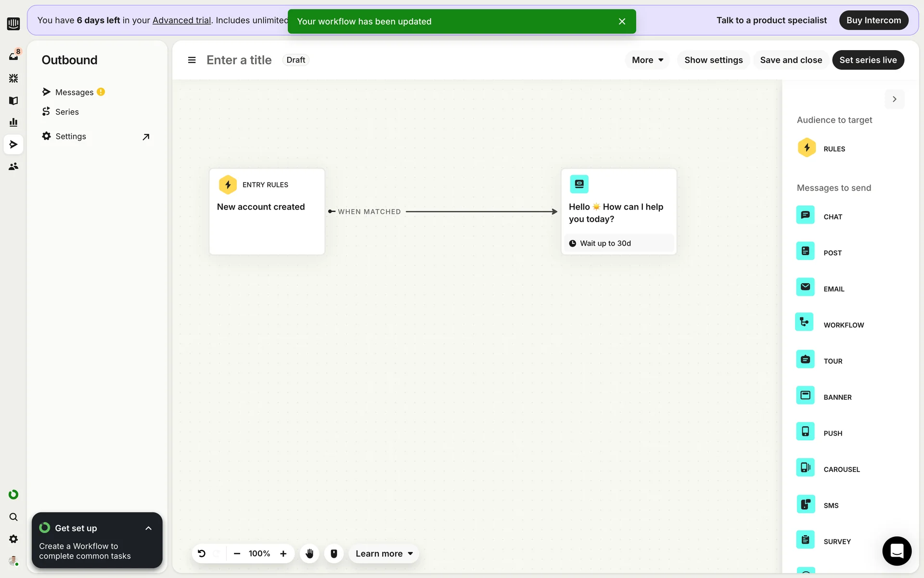Pick the Banner message block icon

point(805,395)
